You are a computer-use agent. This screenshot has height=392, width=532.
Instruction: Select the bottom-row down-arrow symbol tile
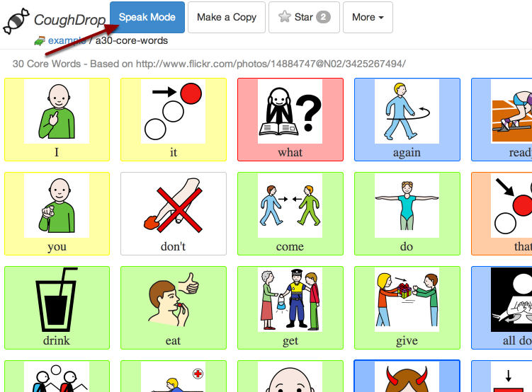(502, 376)
